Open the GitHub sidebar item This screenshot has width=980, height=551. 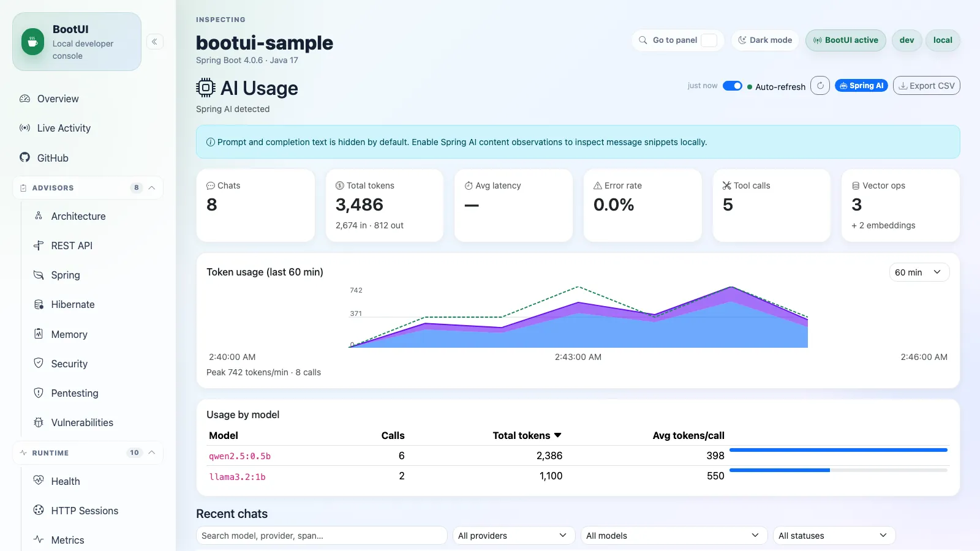(x=88, y=157)
